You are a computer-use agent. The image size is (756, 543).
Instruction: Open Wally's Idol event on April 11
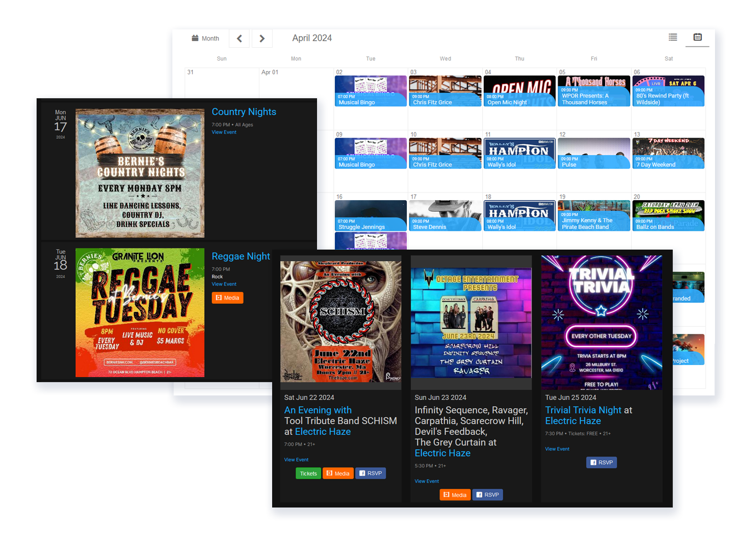(x=520, y=153)
